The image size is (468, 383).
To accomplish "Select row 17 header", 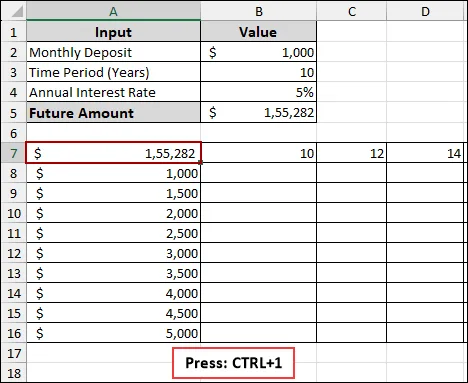I will point(13,353).
